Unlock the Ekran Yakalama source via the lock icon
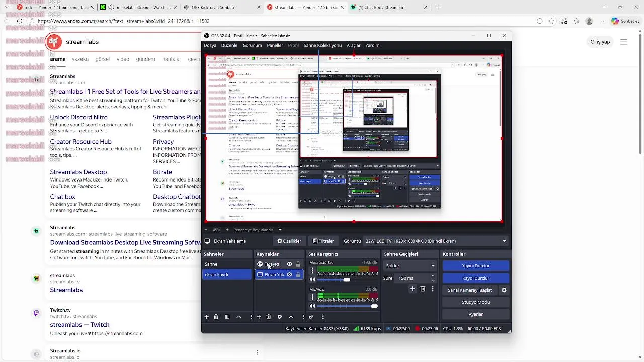 (298, 275)
